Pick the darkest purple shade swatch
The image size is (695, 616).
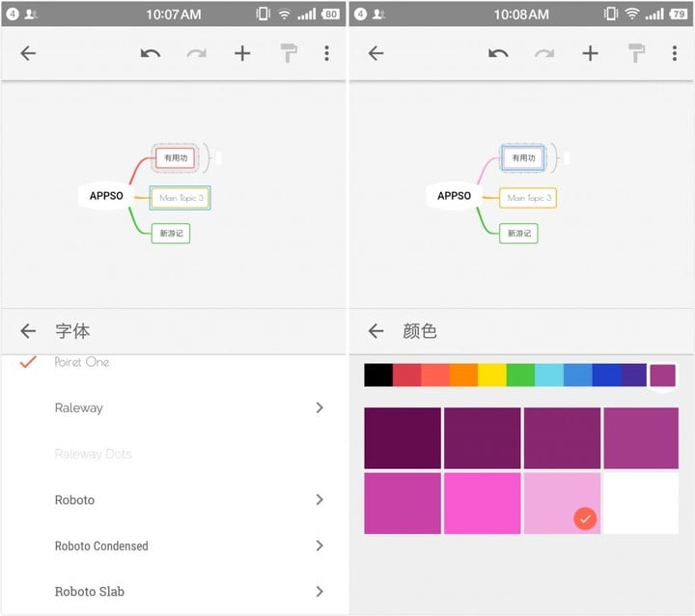click(403, 437)
